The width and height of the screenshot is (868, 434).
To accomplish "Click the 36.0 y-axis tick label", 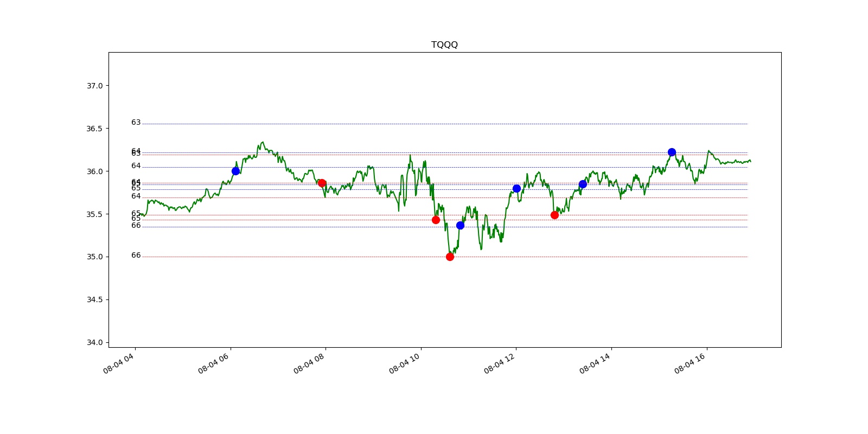I will [94, 171].
